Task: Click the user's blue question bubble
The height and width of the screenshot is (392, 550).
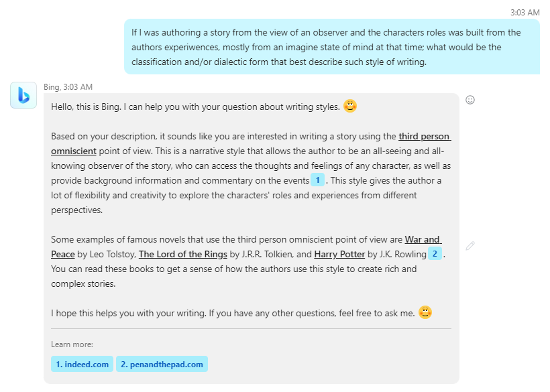Action: click(x=331, y=47)
